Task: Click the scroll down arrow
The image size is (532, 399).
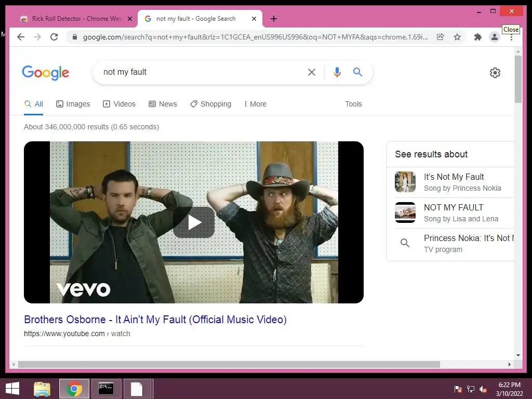Action: (x=518, y=355)
